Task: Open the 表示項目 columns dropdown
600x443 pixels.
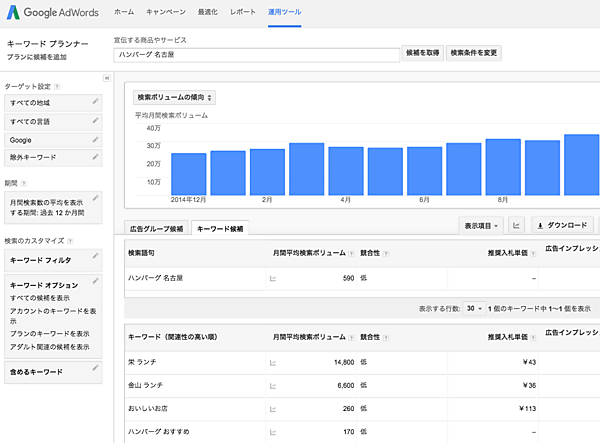Action: click(481, 226)
